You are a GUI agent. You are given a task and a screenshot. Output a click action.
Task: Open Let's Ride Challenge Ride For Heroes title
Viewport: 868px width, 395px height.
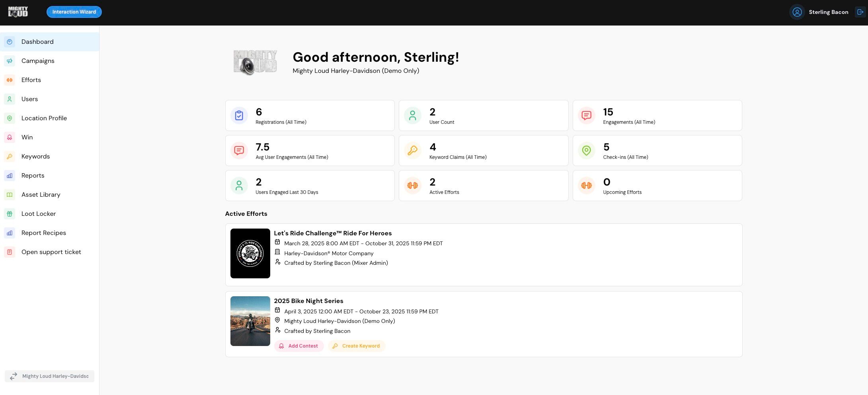(x=333, y=233)
